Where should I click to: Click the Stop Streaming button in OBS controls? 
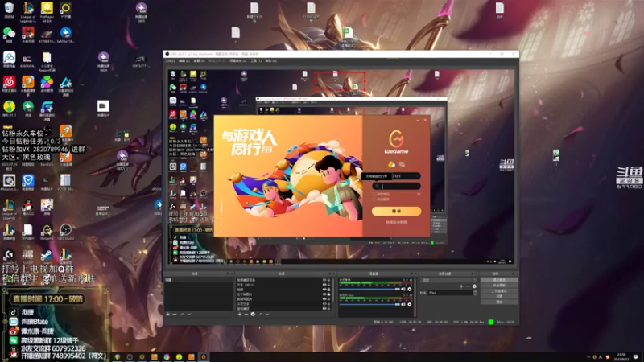[x=499, y=280]
